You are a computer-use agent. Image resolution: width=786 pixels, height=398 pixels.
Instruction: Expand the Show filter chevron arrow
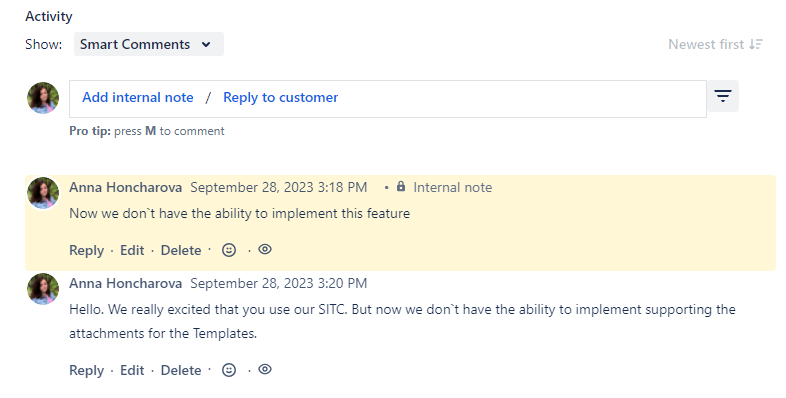206,44
